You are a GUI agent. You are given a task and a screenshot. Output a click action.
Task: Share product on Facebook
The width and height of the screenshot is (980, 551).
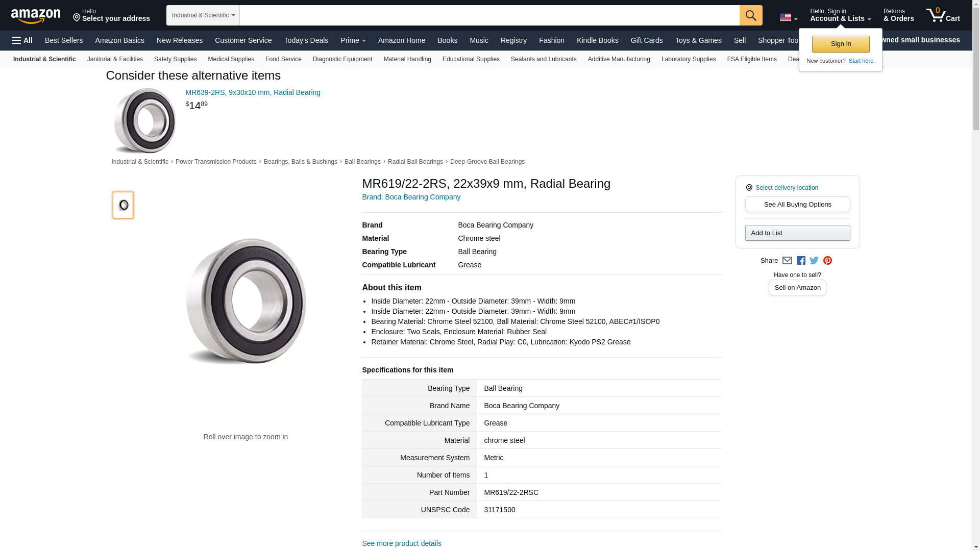click(801, 261)
